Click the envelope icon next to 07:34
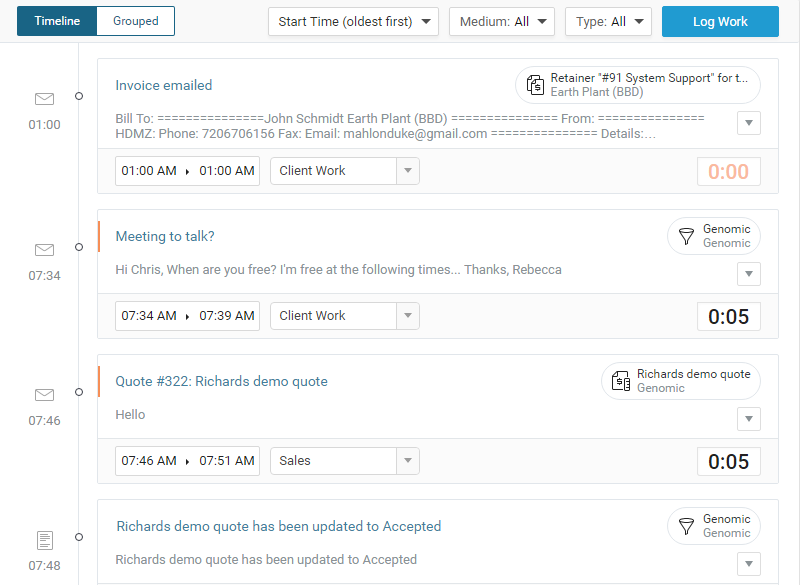Screen dimensions: 800x585 click(44, 250)
